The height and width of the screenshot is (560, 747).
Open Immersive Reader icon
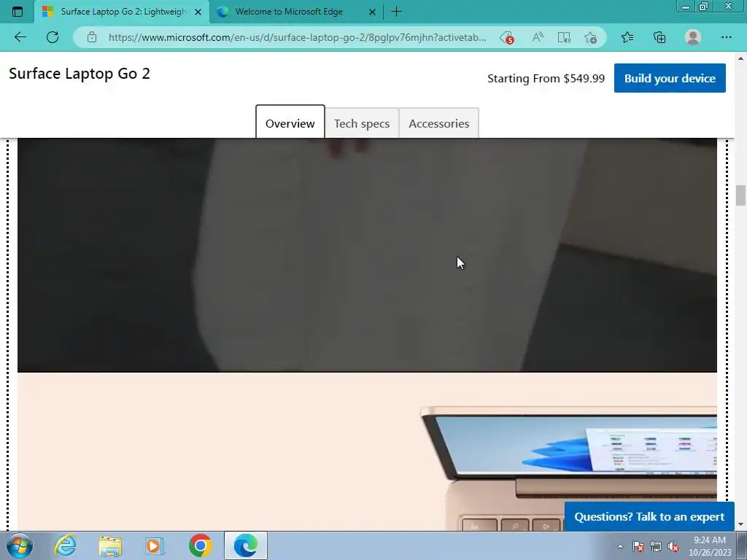pyautogui.click(x=564, y=37)
